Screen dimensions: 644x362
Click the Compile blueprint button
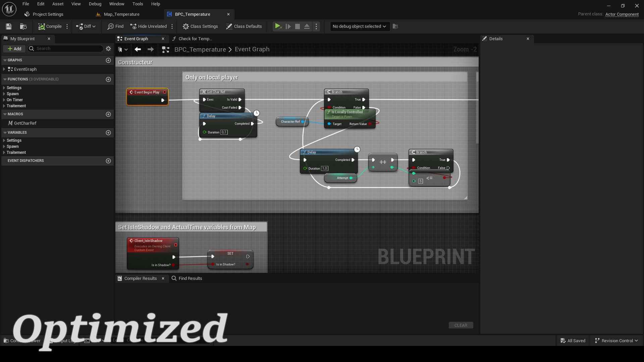pyautogui.click(x=50, y=26)
